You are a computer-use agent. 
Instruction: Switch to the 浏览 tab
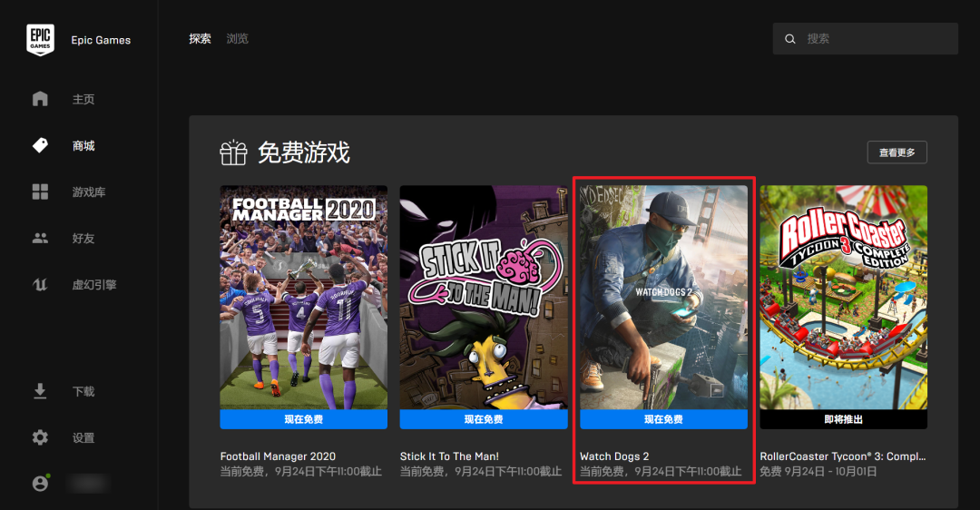[x=238, y=39]
